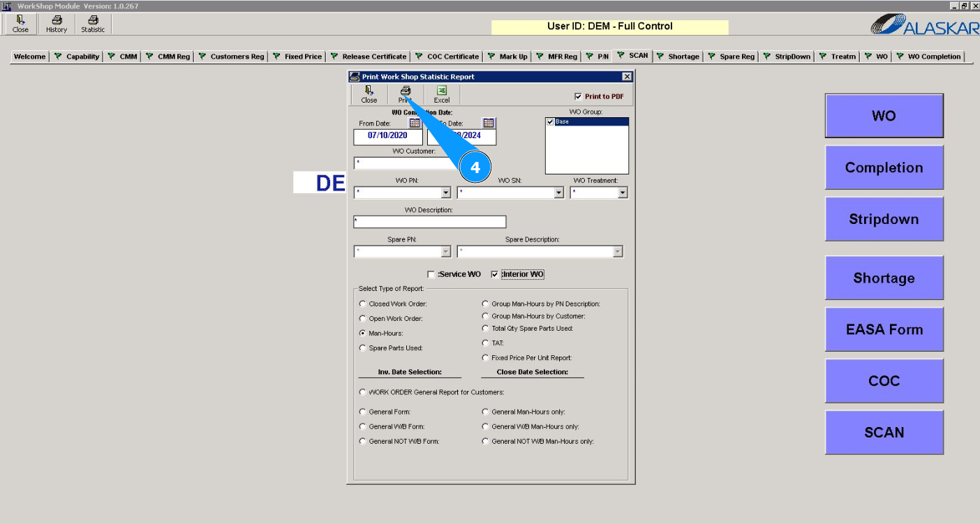This screenshot has width=980, height=524.
Task: Open the WO Treatment dropdown
Action: 622,193
